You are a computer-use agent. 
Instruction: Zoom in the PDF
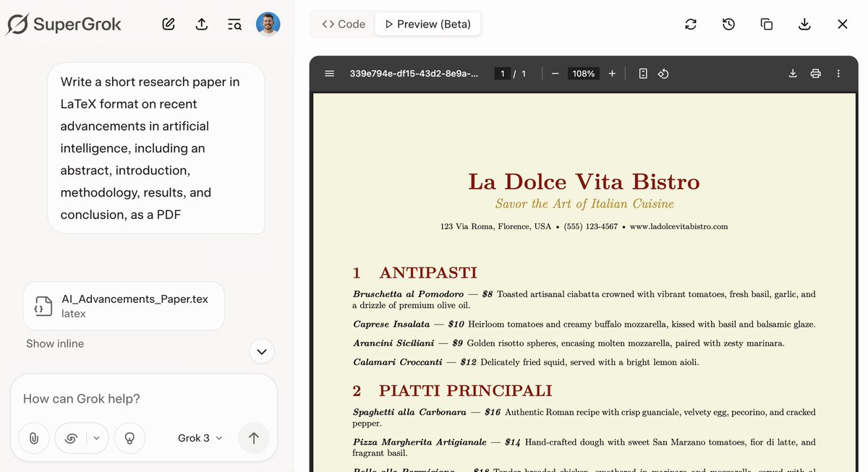[x=612, y=73]
